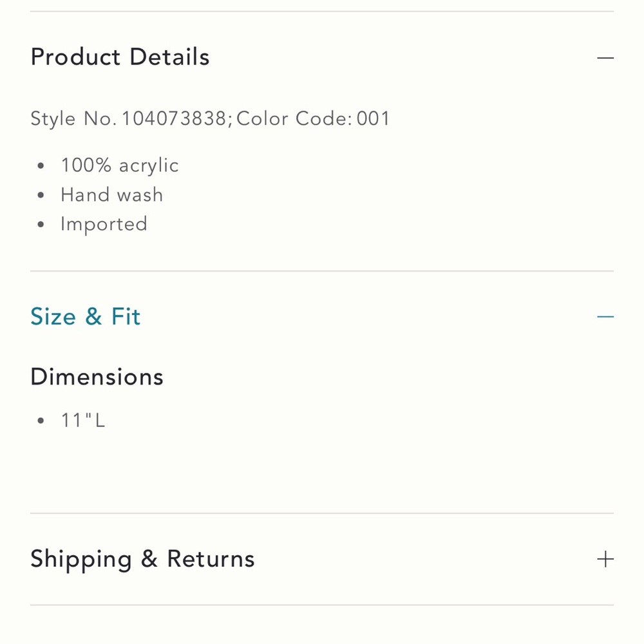The width and height of the screenshot is (644, 644).
Task: Click the bullet beside 100% acrylic
Action: click(40, 166)
